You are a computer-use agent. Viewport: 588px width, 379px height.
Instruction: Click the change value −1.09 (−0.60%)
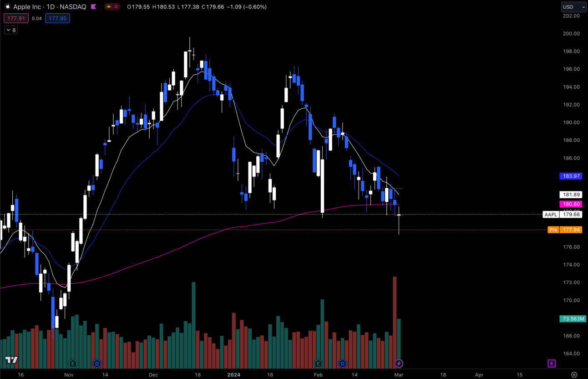click(x=247, y=7)
